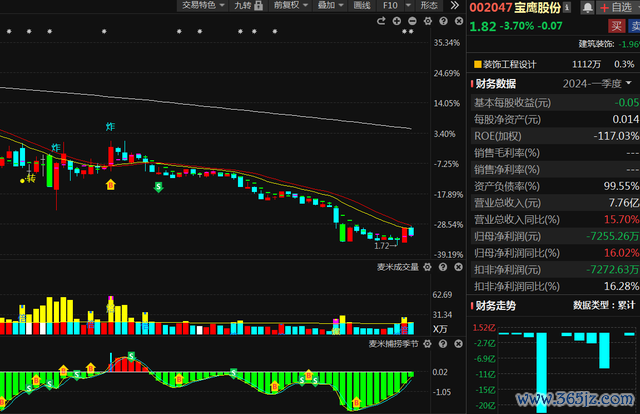Viewport: 640px width, 414px height.
Task: Click the last cyan candlestick on chart
Action: coord(411,231)
